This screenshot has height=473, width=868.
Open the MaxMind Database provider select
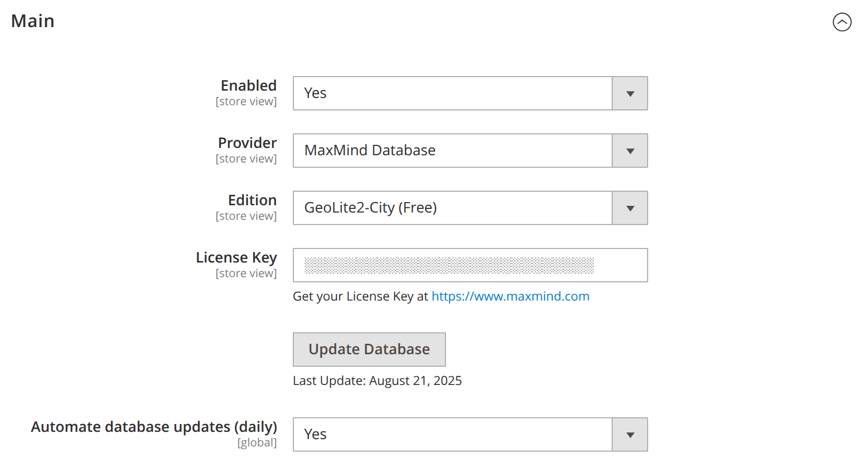452,151
